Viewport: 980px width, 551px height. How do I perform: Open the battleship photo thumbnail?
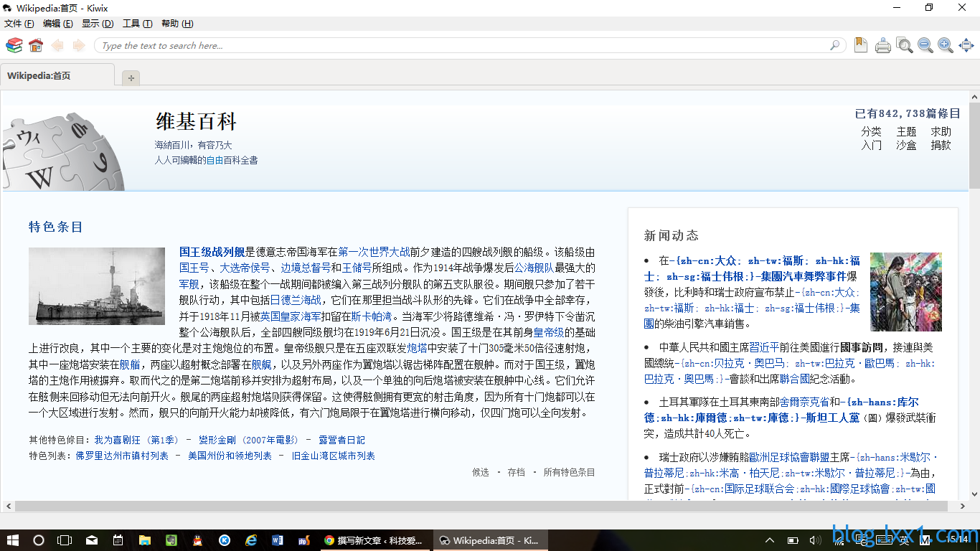[97, 286]
